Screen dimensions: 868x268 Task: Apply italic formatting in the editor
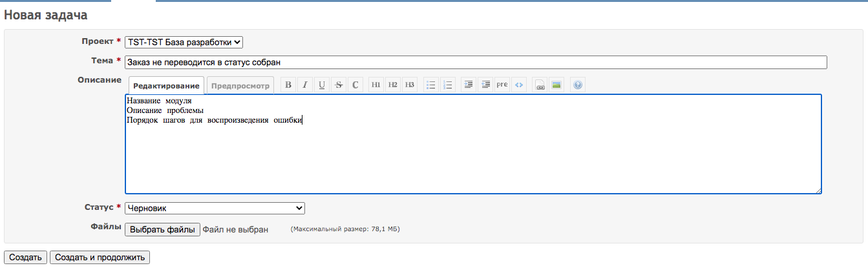pos(305,85)
